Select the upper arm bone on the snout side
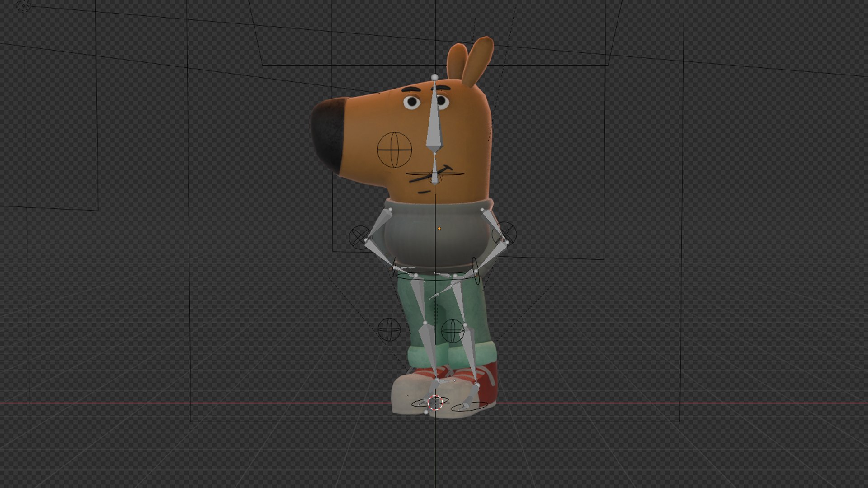Viewport: 868px width, 488px height. (377, 225)
